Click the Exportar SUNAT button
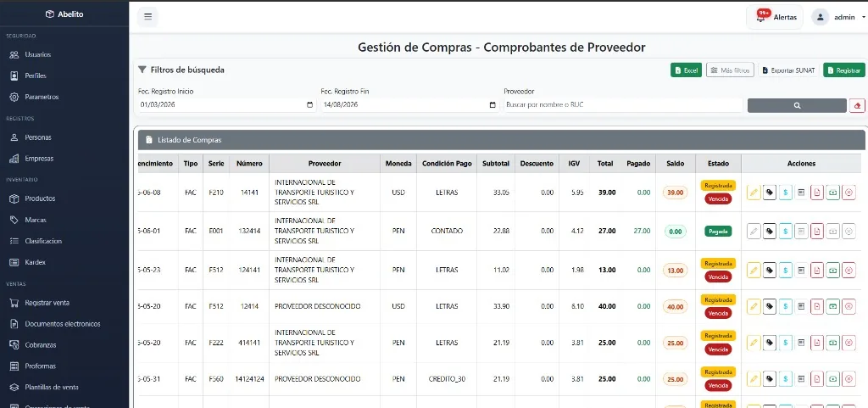868x408 pixels. tap(788, 70)
